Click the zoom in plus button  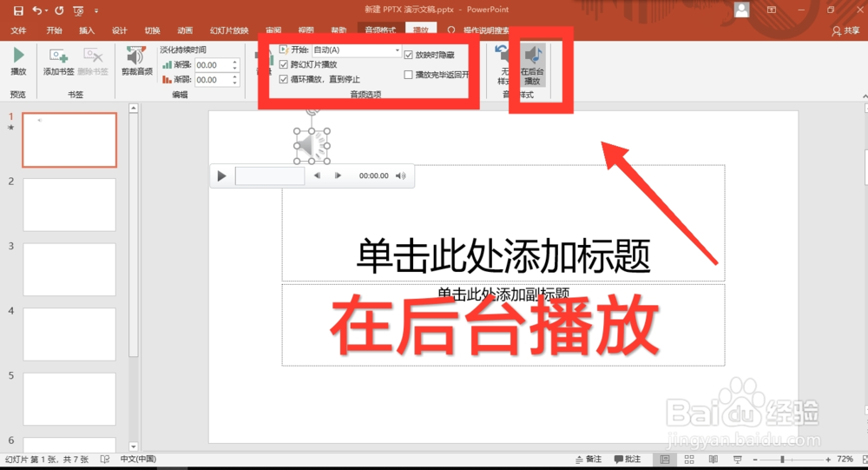coord(828,460)
